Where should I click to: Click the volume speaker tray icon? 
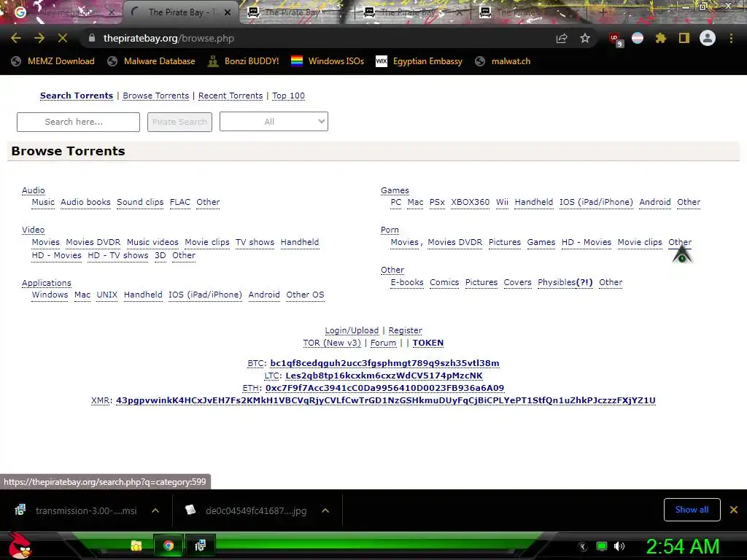pos(619,546)
